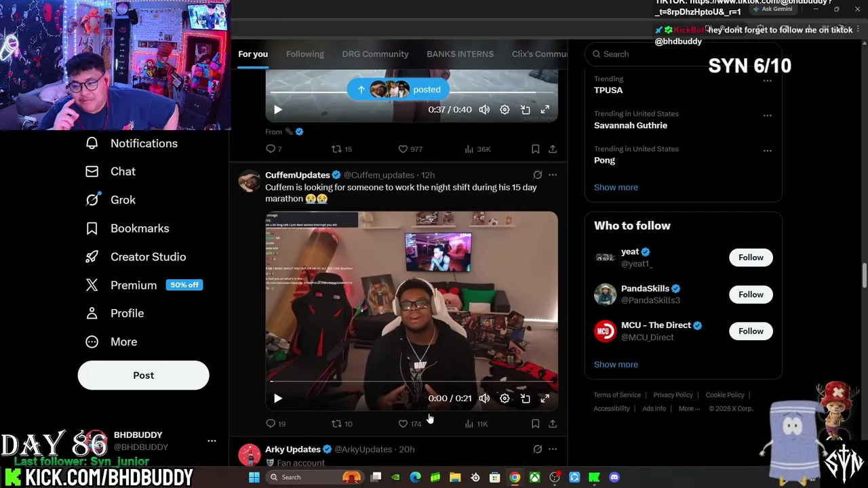Follow yeat
868x488 pixels.
(x=751, y=258)
